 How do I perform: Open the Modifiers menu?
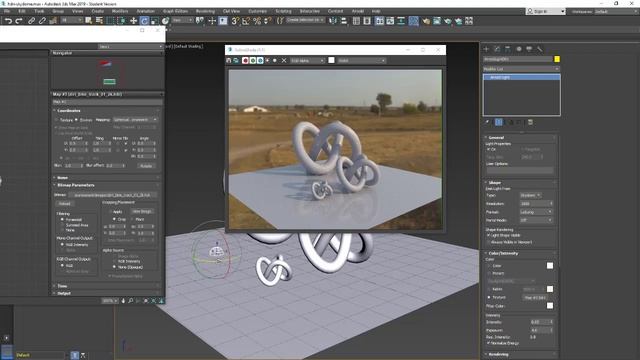[120, 11]
